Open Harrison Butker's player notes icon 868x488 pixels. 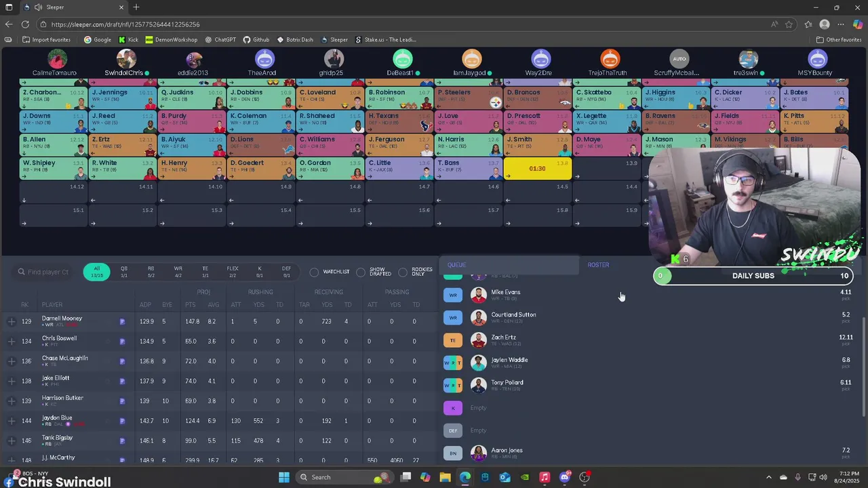122,401
